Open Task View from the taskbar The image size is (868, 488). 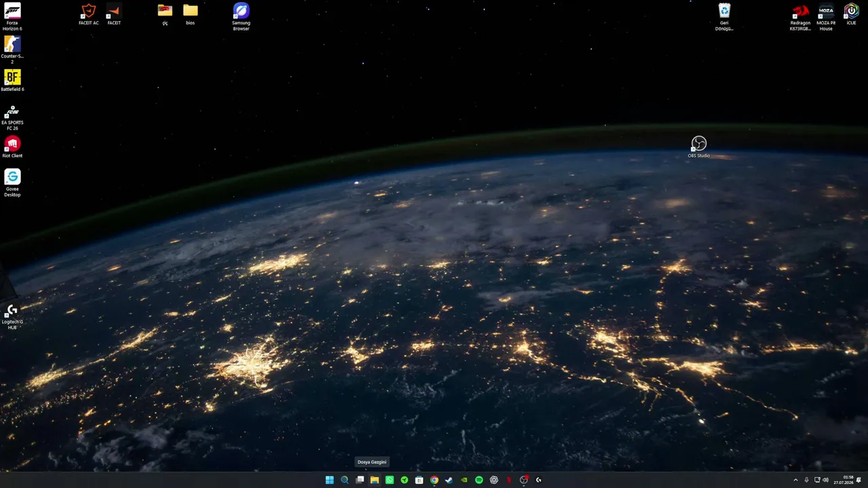[x=359, y=480]
